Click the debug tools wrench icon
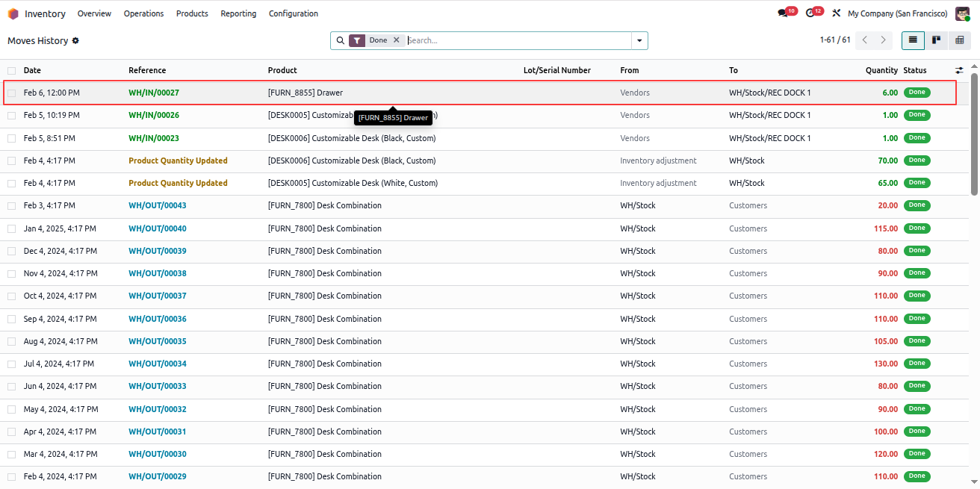This screenshot has width=980, height=489. tap(837, 13)
